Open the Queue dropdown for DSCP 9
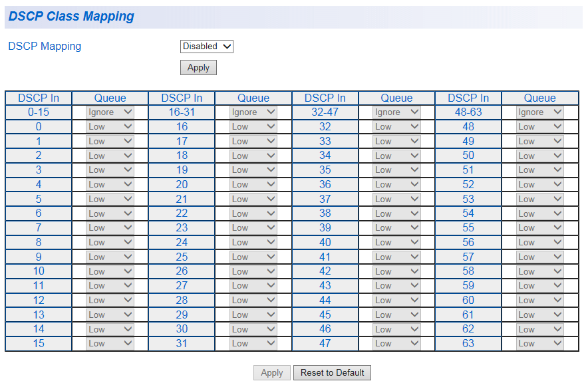This screenshot has height=391, width=588. (x=110, y=257)
